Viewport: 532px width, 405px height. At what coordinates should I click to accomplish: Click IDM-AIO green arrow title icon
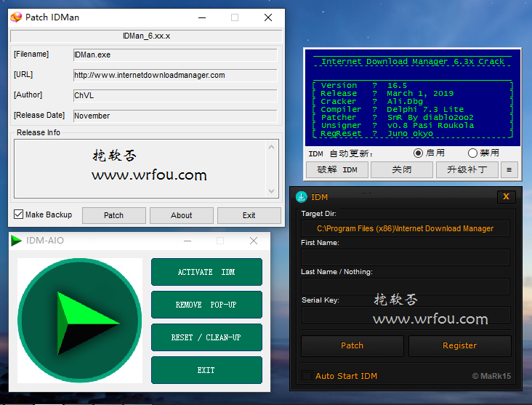pos(16,241)
